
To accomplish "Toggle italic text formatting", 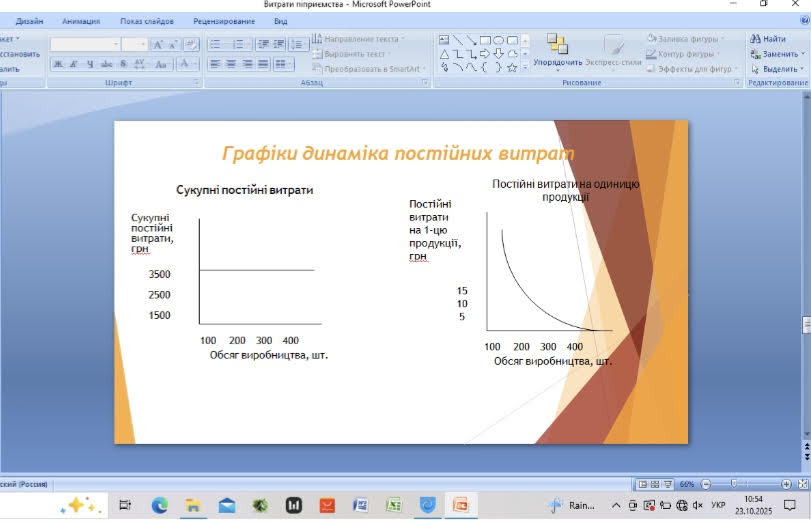I will (74, 64).
